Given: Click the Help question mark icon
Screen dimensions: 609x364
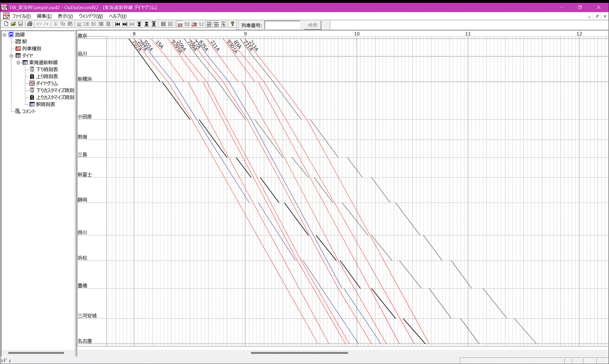Looking at the screenshot, I should pyautogui.click(x=232, y=24).
